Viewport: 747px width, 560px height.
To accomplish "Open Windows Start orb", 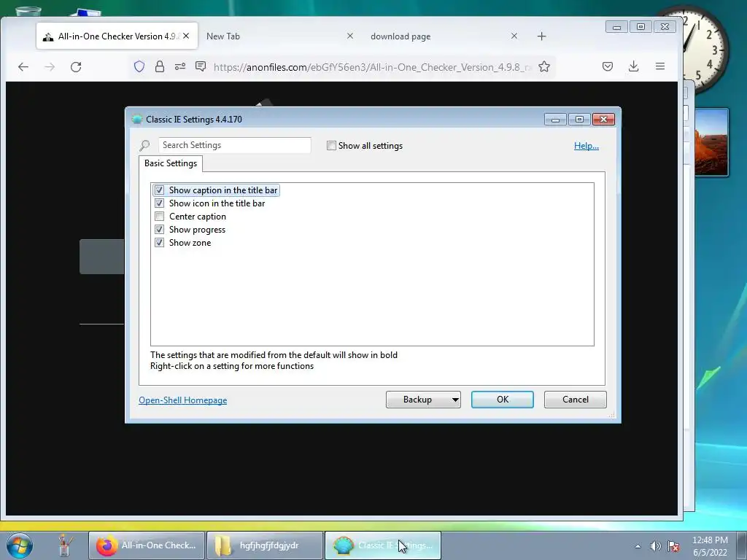I will pyautogui.click(x=19, y=545).
